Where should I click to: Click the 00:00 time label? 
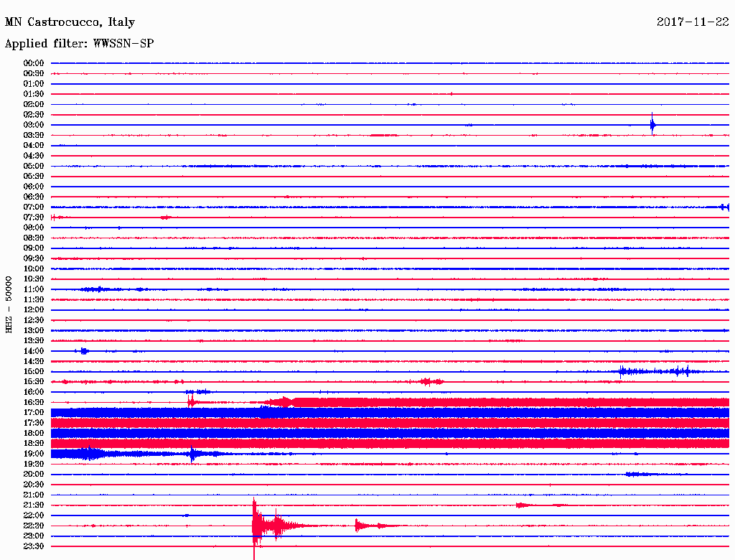coord(34,63)
